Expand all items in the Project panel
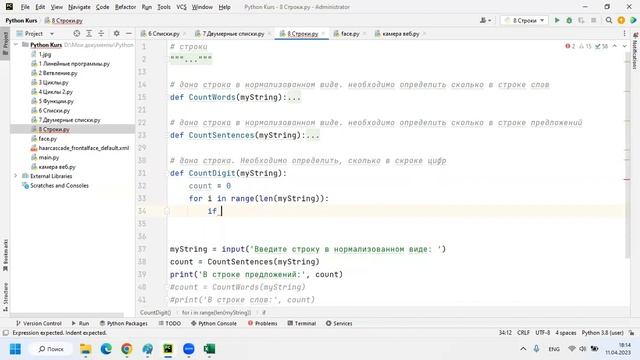Image resolution: width=640 pixels, height=360 pixels. point(89,33)
